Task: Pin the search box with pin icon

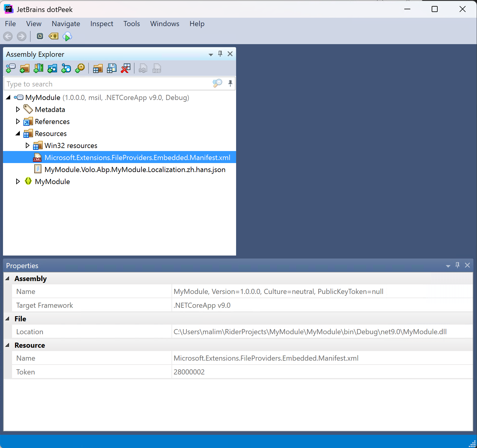Action: tap(230, 83)
